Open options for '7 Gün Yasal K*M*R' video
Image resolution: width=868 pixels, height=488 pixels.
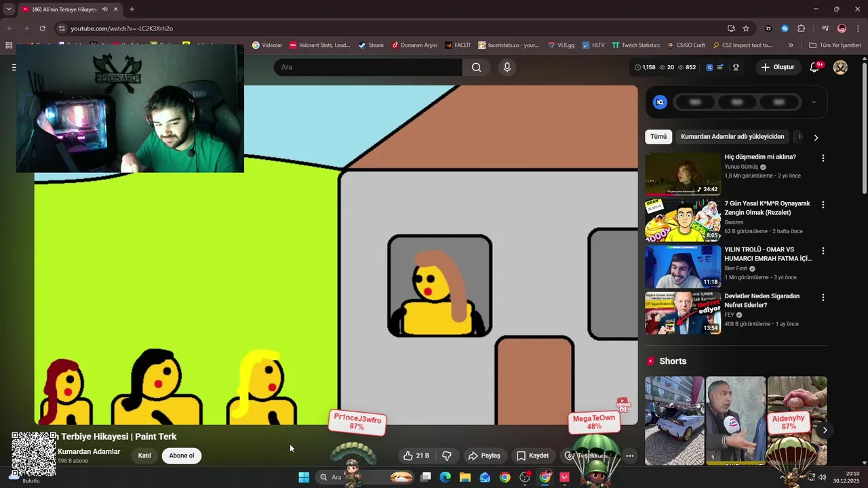click(823, 205)
